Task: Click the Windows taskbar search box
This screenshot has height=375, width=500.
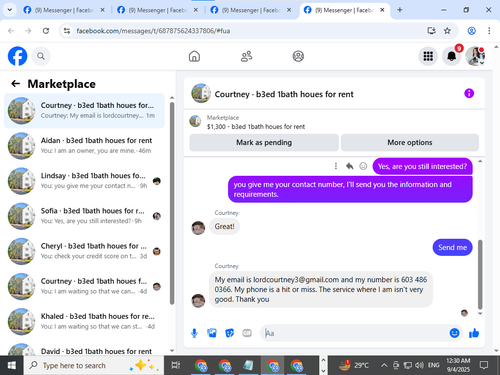Action: [x=94, y=365]
